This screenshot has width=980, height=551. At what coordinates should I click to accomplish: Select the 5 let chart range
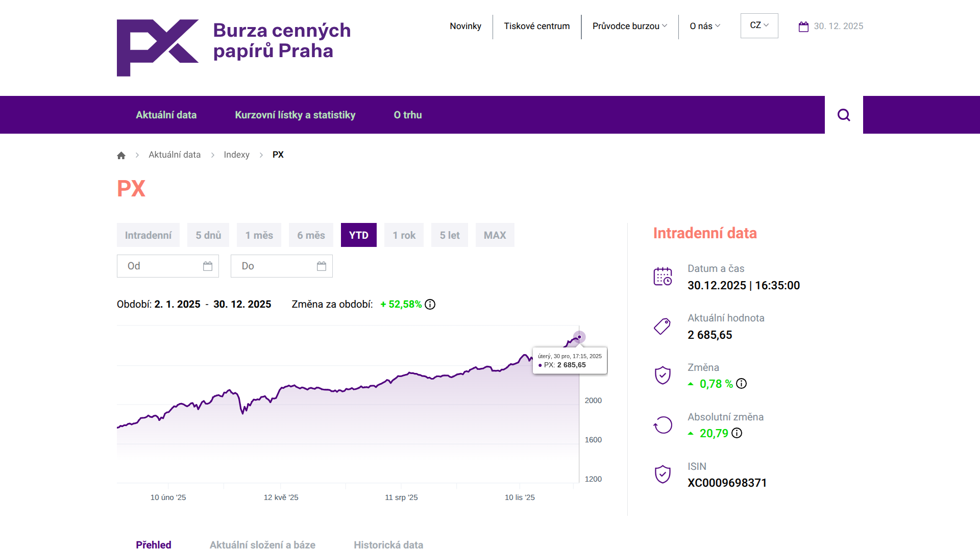(450, 235)
